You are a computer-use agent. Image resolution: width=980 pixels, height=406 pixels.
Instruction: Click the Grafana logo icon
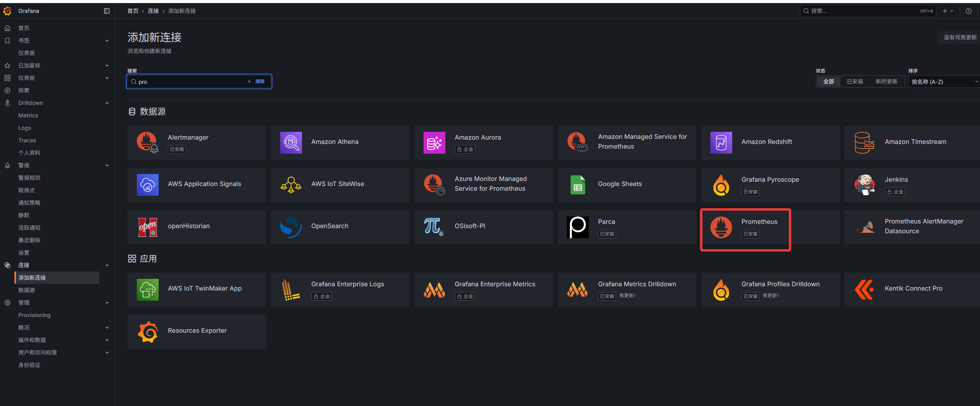(7, 11)
